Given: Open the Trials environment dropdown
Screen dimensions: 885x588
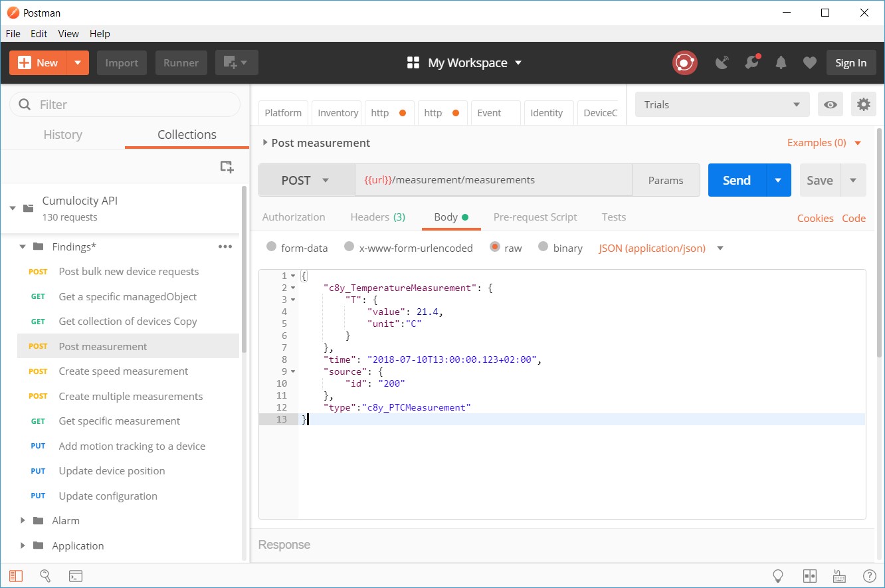Looking at the screenshot, I should click(x=722, y=104).
